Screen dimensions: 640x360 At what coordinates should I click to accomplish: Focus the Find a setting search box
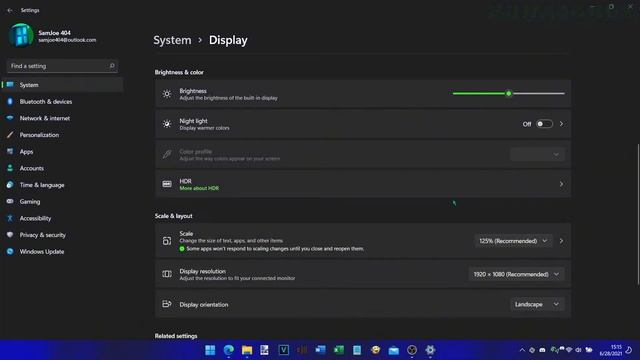62,66
